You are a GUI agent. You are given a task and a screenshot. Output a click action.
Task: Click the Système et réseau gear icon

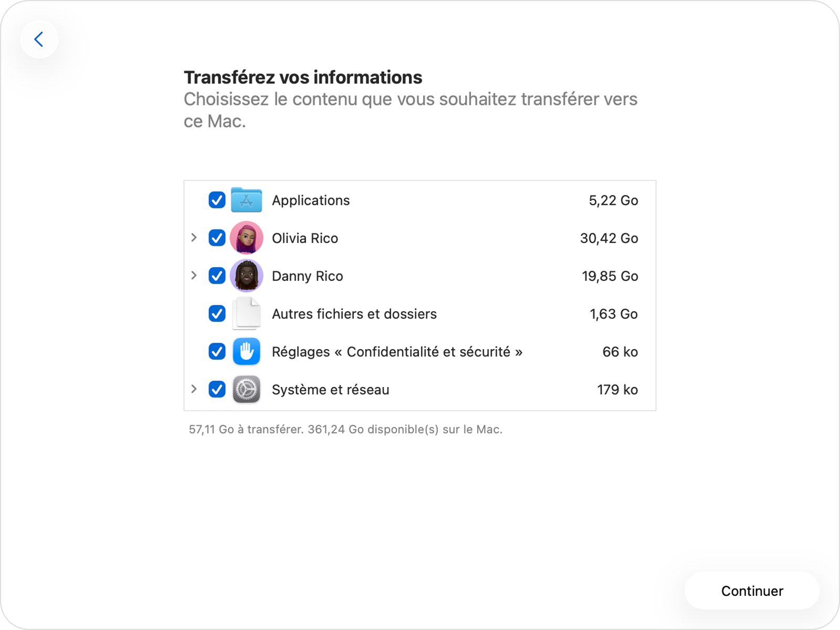[247, 389]
